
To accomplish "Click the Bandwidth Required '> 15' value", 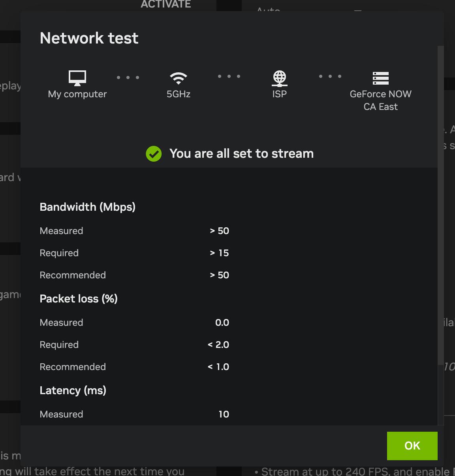I will tap(220, 253).
